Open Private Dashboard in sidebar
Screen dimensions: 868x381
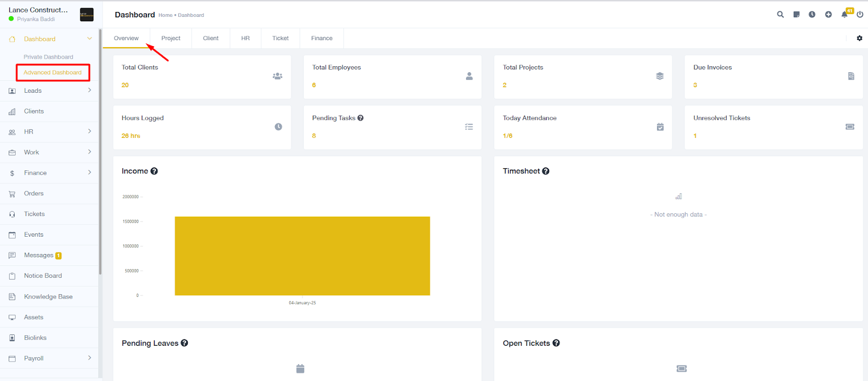coord(48,57)
